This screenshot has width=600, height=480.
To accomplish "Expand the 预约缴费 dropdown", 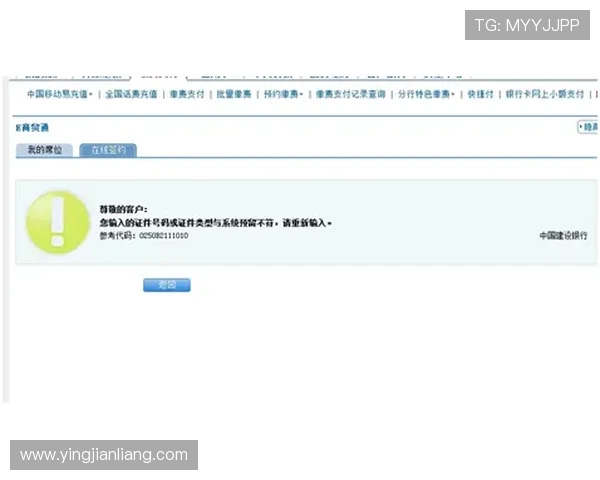I will pyautogui.click(x=283, y=94).
